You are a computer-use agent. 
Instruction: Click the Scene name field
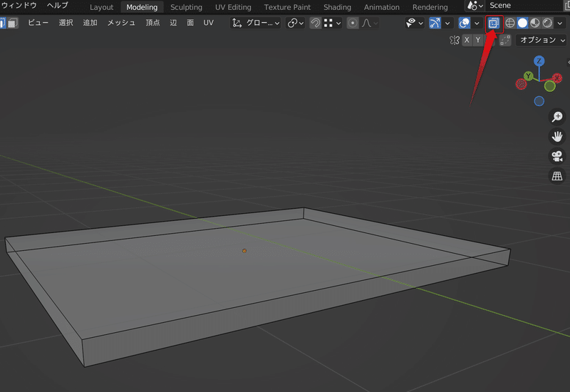coord(525,6)
